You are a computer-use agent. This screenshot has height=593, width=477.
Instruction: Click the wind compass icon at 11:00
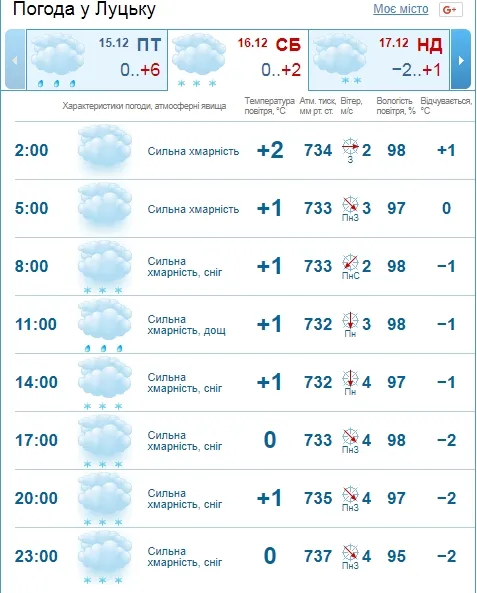coord(350,321)
